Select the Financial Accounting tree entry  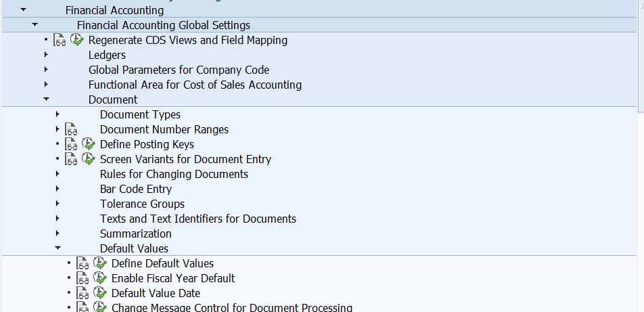pyautogui.click(x=114, y=10)
